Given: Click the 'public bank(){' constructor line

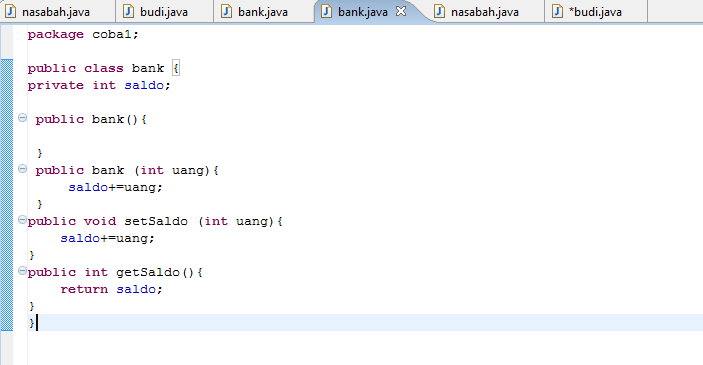Looking at the screenshot, I should [x=91, y=120].
